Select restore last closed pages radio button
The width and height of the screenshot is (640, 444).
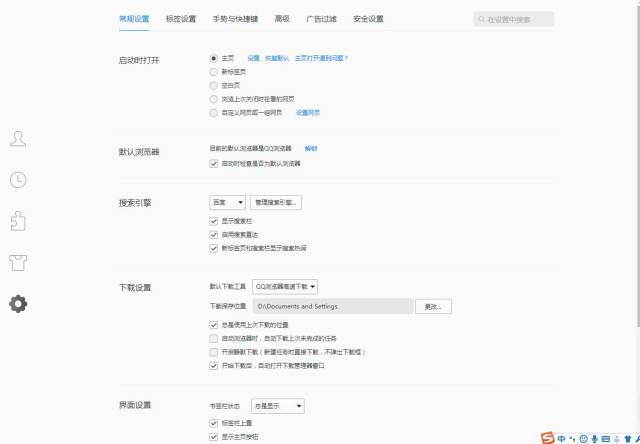tap(213, 99)
